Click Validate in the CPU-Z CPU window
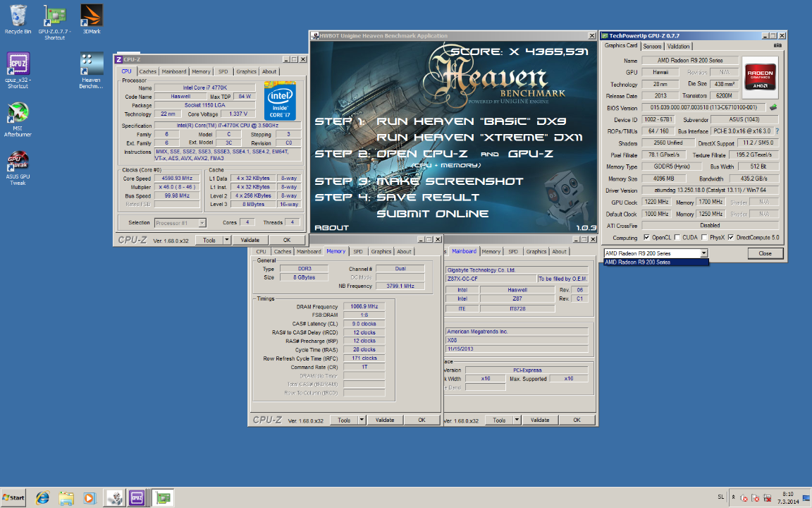 coord(250,240)
